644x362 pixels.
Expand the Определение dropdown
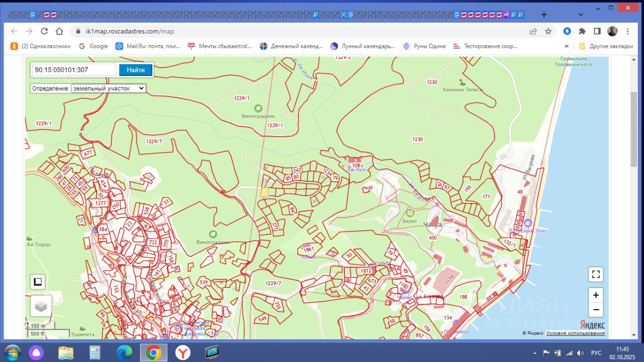coord(108,88)
